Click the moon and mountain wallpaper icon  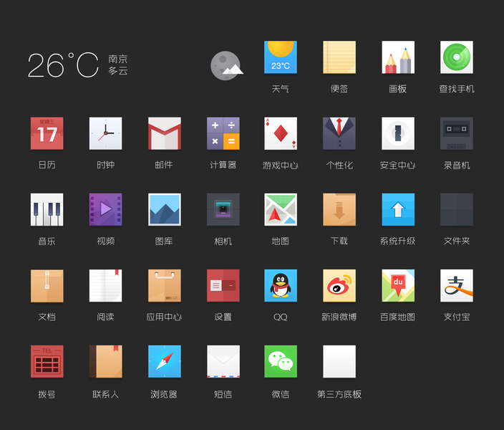tap(227, 66)
